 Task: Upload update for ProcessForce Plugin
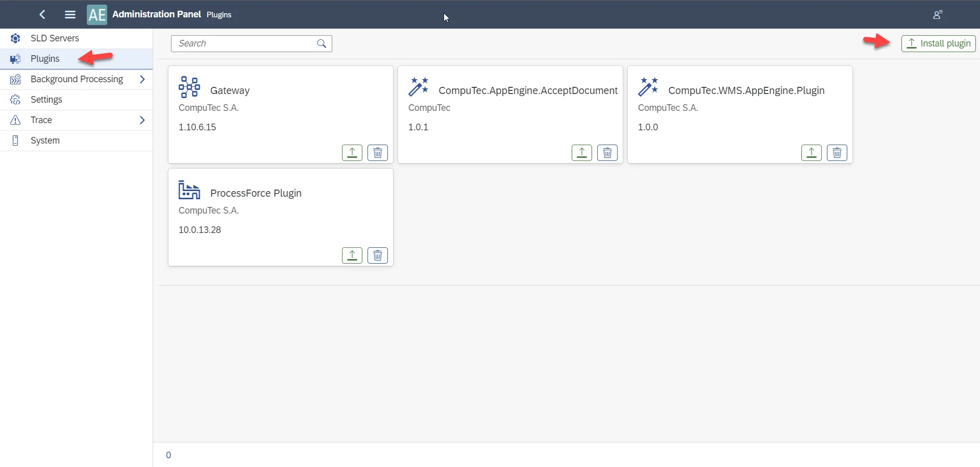point(352,255)
